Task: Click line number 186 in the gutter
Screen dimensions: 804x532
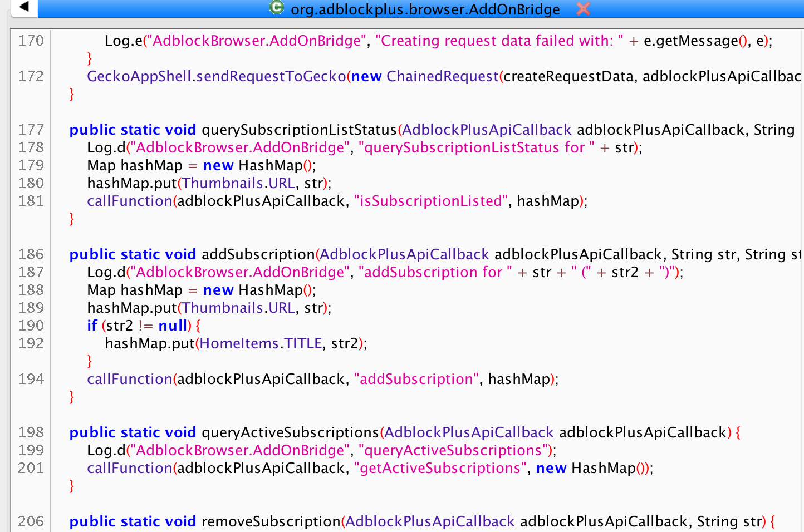Action: coord(31,254)
